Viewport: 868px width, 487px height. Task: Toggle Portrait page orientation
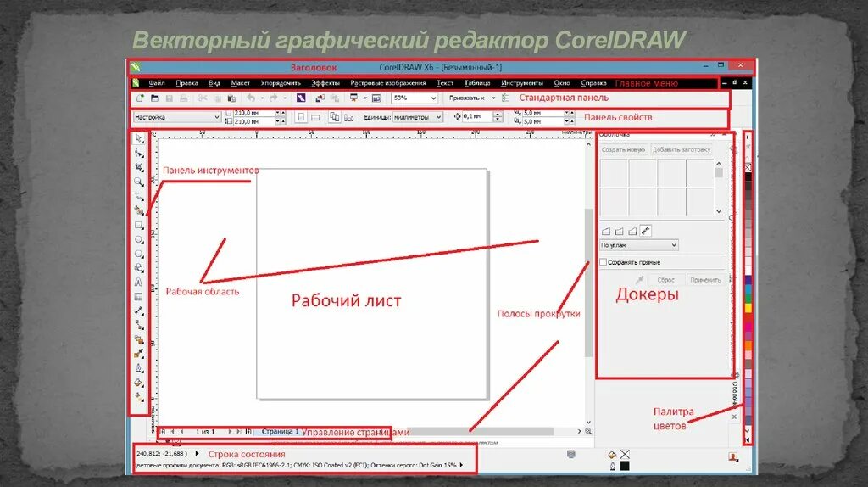[x=301, y=117]
